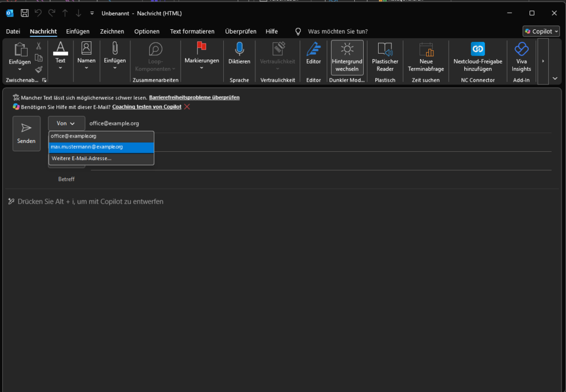Open the Namen dropdown

pyautogui.click(x=86, y=56)
